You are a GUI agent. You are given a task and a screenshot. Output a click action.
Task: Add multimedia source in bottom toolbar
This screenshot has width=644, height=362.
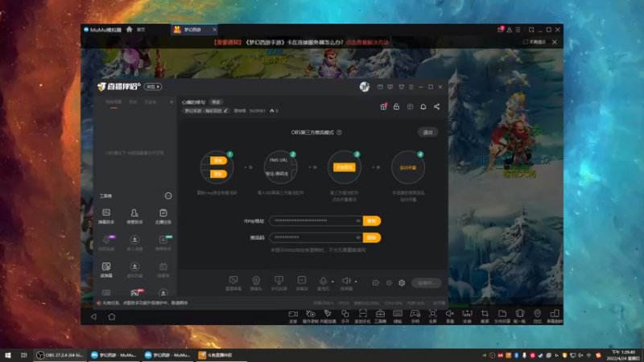pos(302,283)
